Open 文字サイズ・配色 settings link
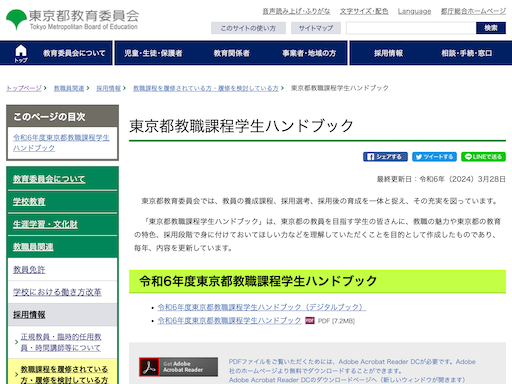 [364, 11]
